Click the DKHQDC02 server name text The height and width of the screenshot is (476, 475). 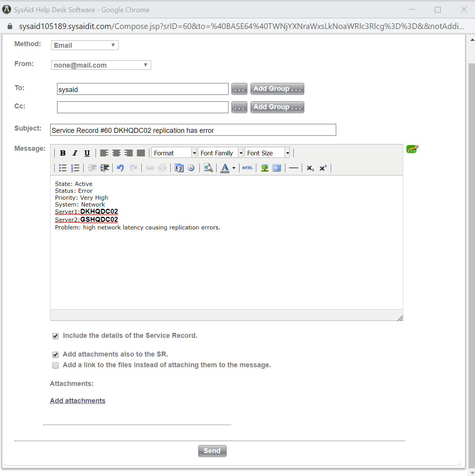(99, 211)
